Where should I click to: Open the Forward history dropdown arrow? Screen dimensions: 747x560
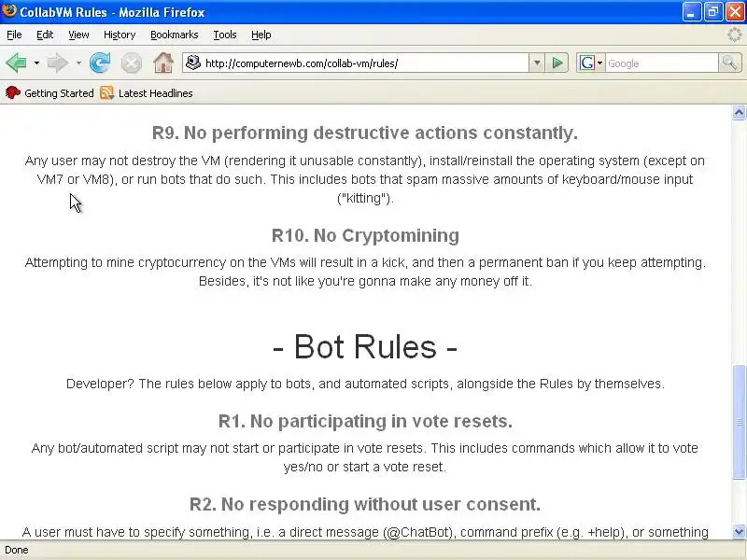tap(78, 63)
